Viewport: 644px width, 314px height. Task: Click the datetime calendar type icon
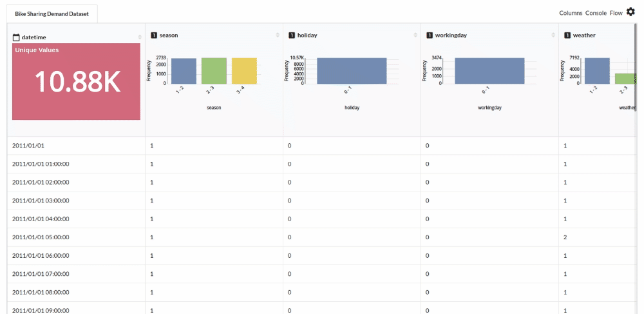[16, 37]
